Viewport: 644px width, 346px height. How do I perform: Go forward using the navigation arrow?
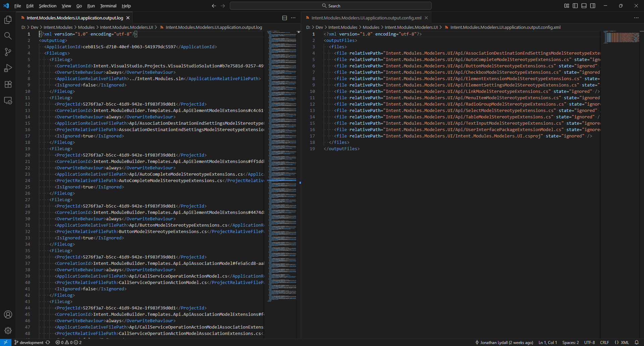point(223,6)
